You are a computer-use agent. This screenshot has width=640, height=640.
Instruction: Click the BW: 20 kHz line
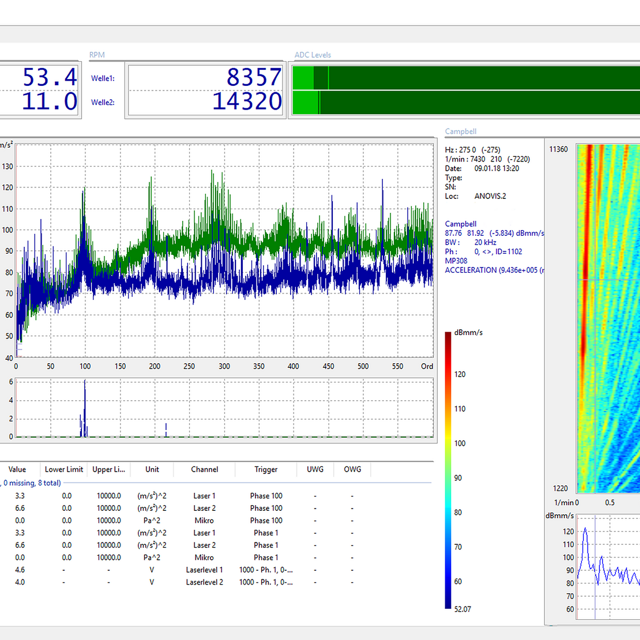(x=470, y=242)
